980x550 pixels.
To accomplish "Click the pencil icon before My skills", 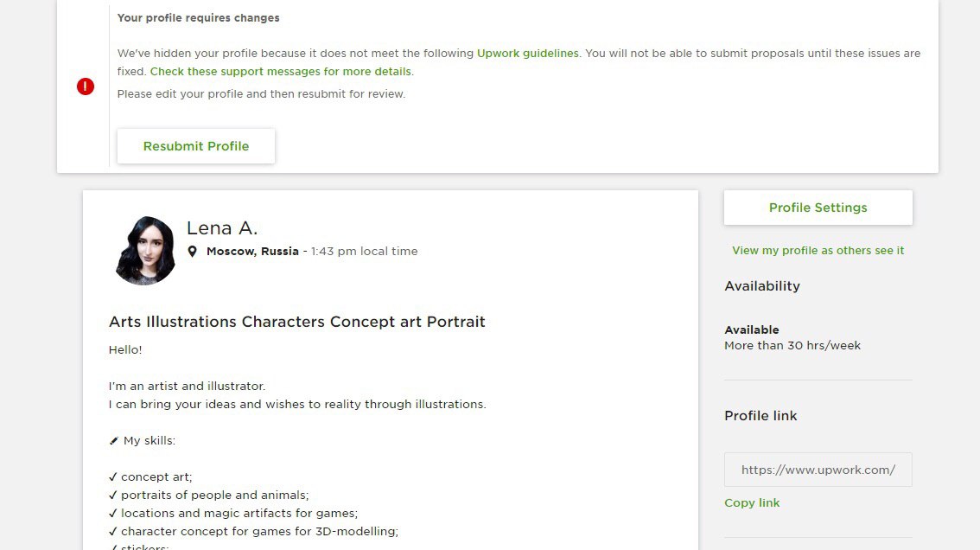I will 114,440.
